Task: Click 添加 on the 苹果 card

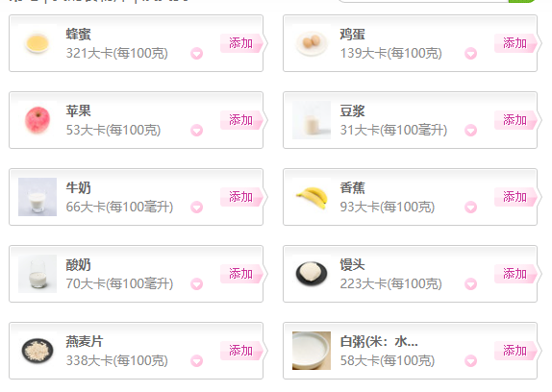Action: pyautogui.click(x=241, y=120)
